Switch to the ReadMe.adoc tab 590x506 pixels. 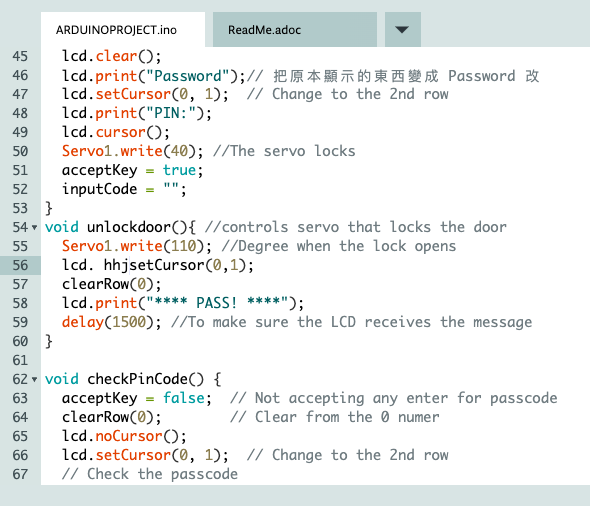click(x=295, y=29)
